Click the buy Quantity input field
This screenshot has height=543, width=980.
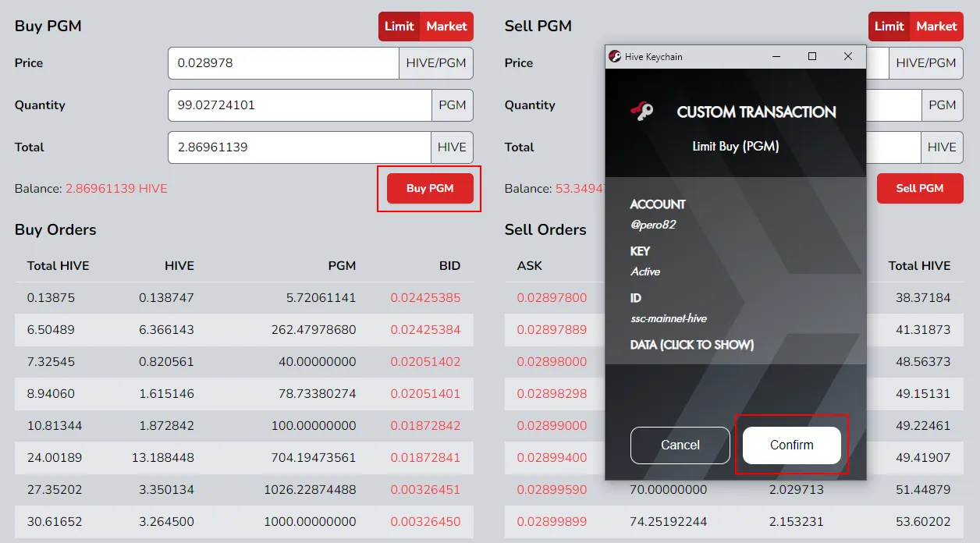(300, 105)
